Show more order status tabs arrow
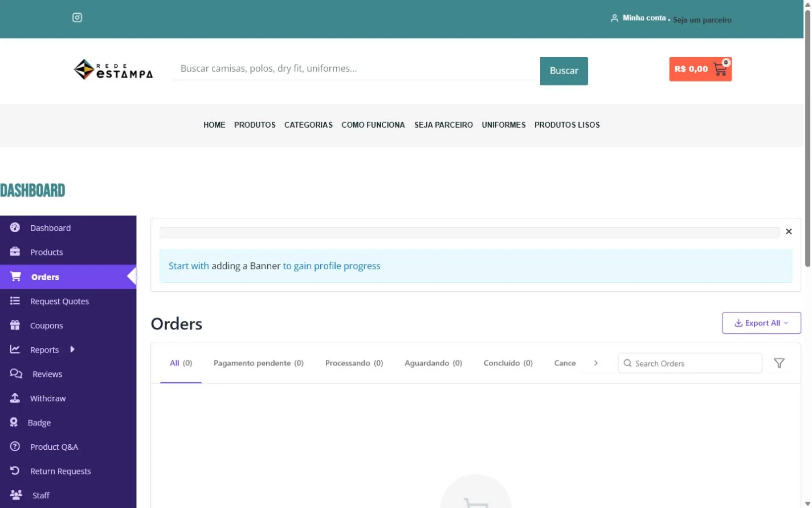 (596, 363)
